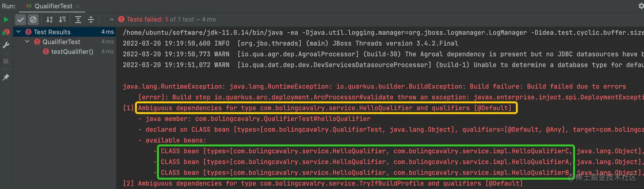Image resolution: width=644 pixels, height=189 pixels.
Task: Stop the running process square icon
Action: coord(6,61)
